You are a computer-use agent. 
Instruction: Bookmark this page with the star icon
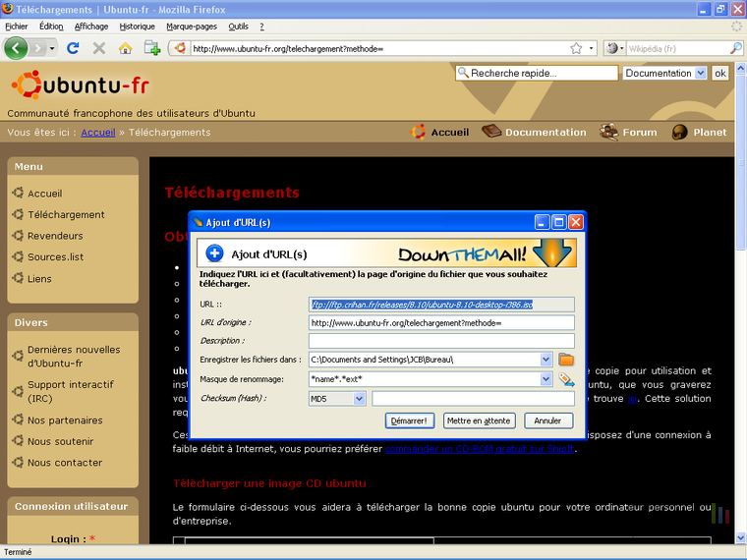[x=576, y=48]
